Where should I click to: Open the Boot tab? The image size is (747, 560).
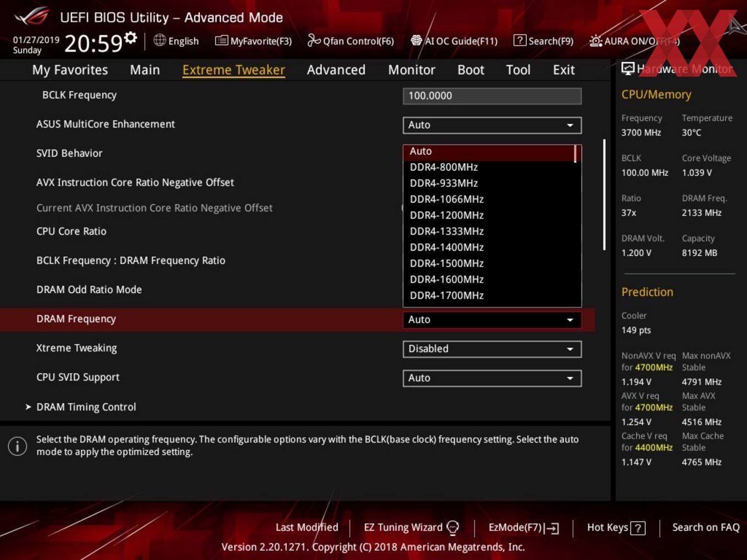click(471, 70)
